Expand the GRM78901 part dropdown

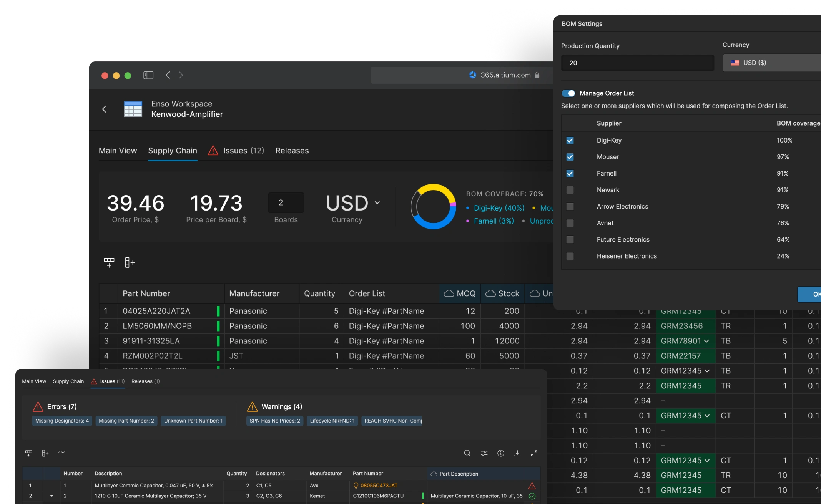click(x=706, y=341)
